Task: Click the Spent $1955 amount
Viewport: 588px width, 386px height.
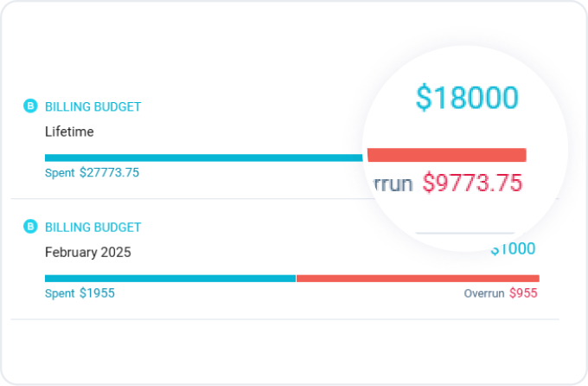Action: pos(97,293)
